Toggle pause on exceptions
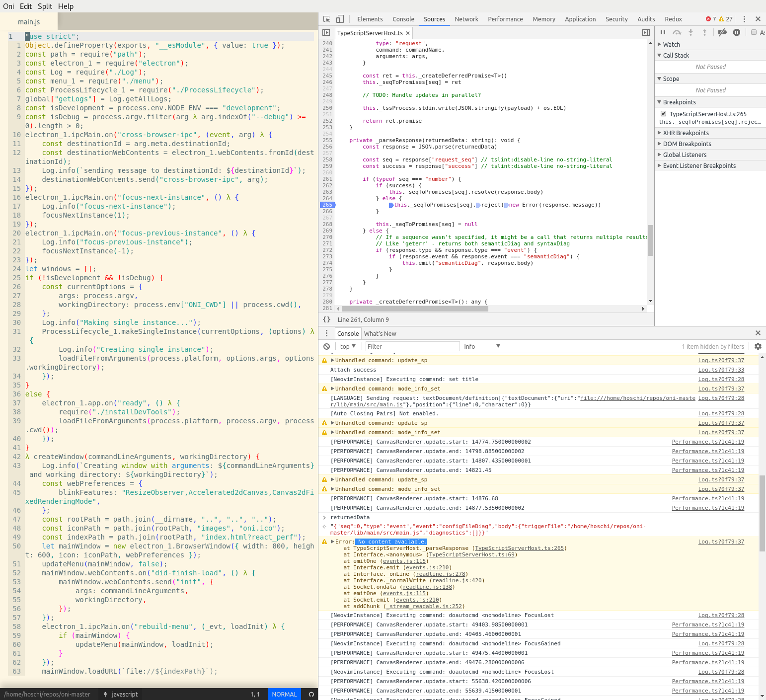Screen dimensions: 766x700 (737, 32)
